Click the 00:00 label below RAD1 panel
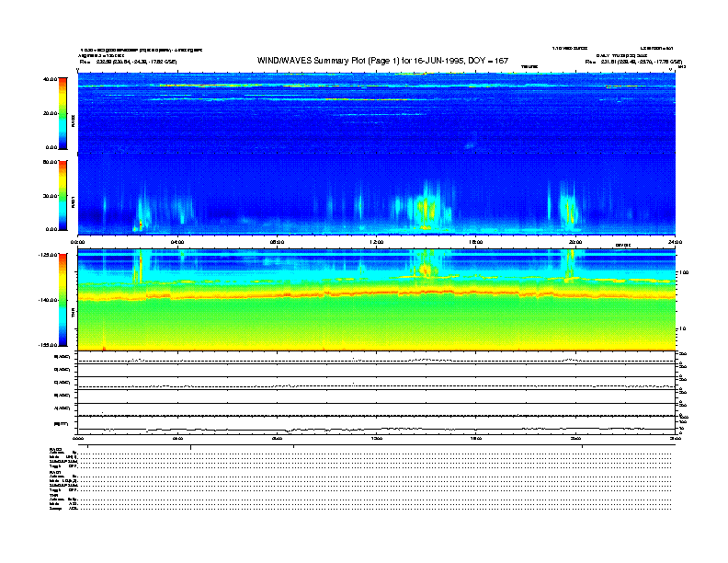728x563 pixels. (x=77, y=242)
